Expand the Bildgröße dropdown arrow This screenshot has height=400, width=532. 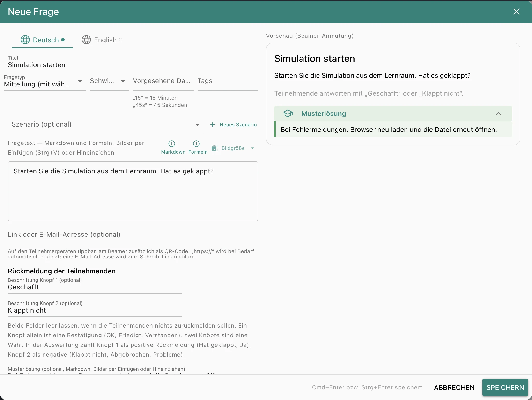[x=253, y=148]
